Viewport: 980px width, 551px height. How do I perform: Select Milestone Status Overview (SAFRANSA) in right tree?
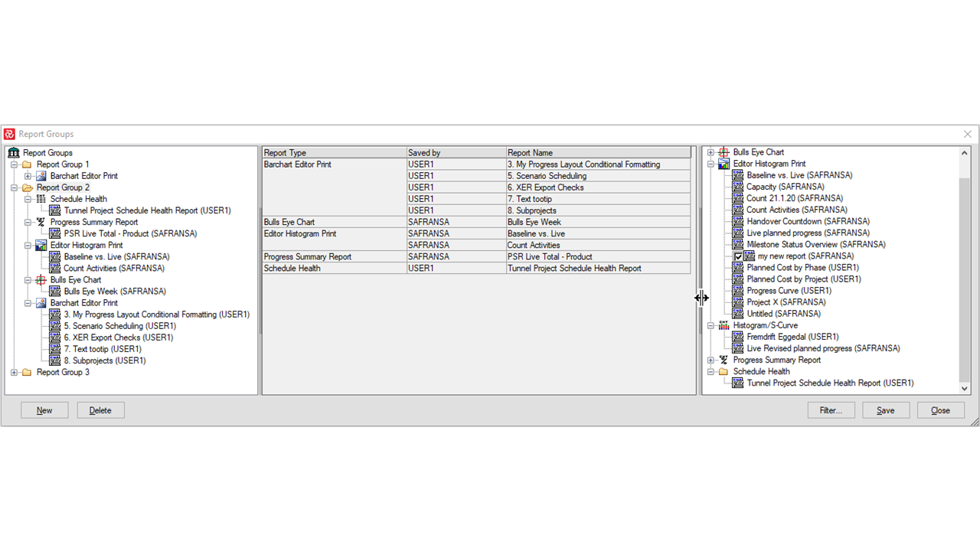[816, 244]
